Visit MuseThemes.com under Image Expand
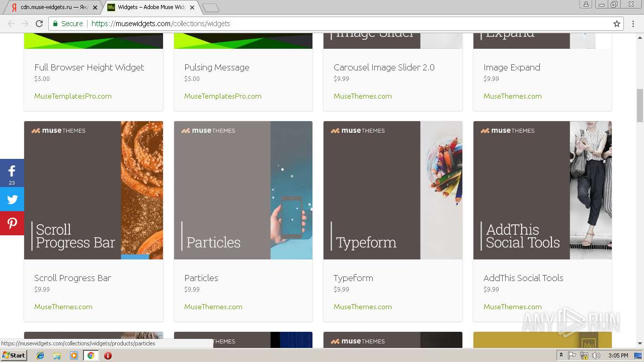Image resolution: width=644 pixels, height=362 pixels. (x=513, y=96)
